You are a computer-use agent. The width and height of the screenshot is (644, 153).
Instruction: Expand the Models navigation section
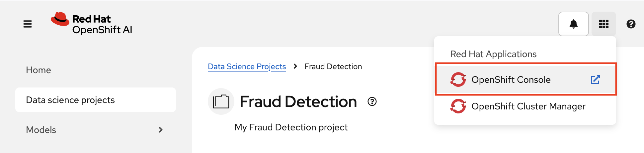click(96, 130)
